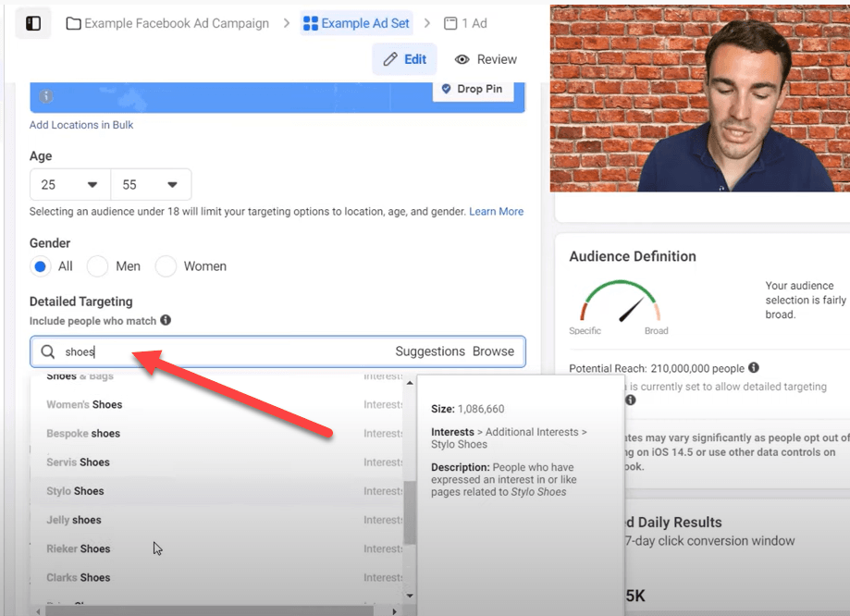Click the Browse button

click(493, 351)
